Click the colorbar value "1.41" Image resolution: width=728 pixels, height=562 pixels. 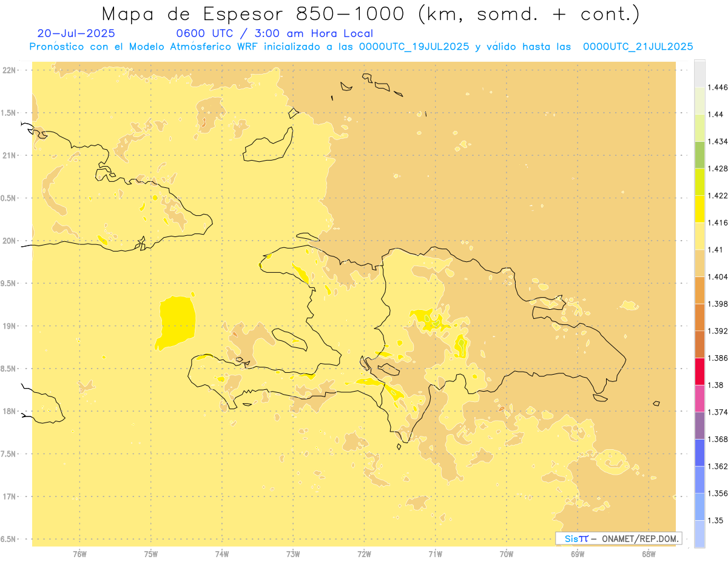pos(716,250)
